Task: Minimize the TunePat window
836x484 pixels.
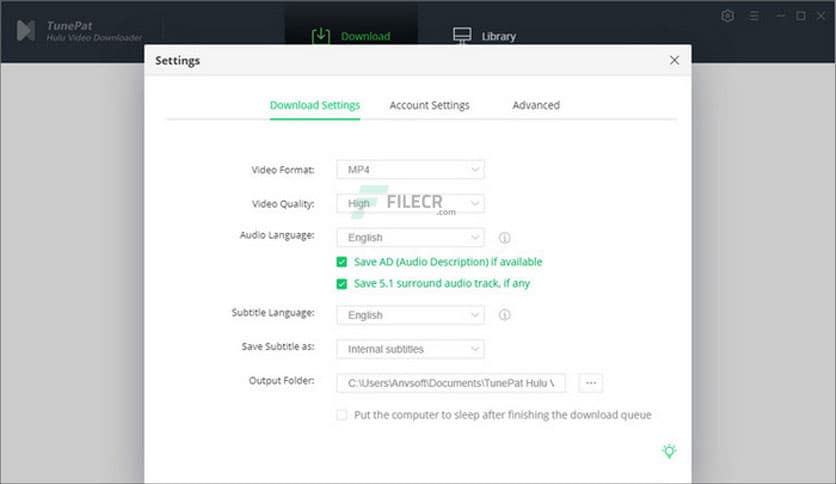Action: 780,16
